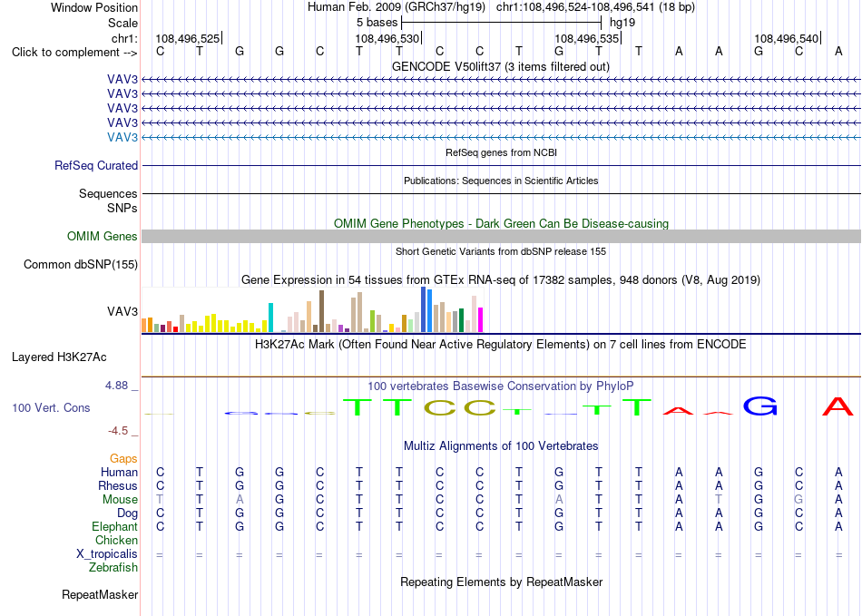This screenshot has height=616, width=862.
Task: Click the RepeatMasker track label
Action: pyautogui.click(x=100, y=594)
